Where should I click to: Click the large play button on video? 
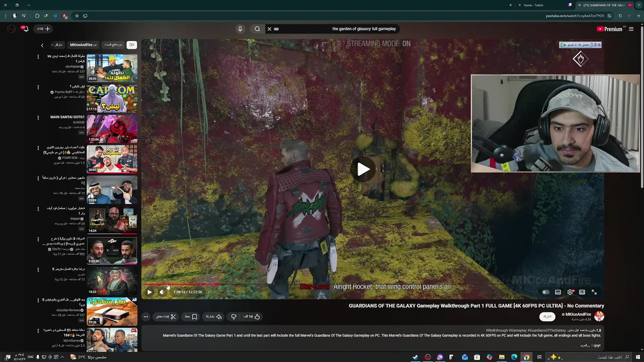tap(363, 169)
